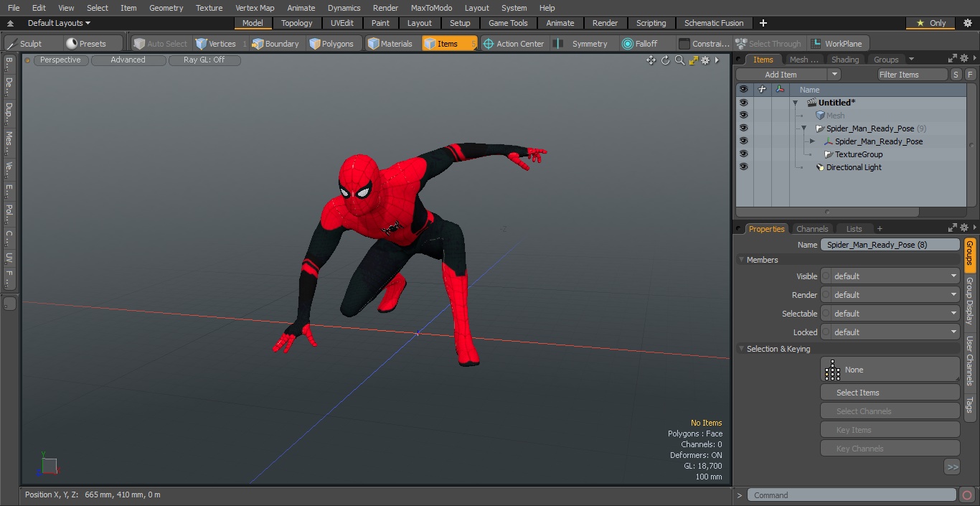Toggle visibility eye of Untitled scene

point(743,103)
